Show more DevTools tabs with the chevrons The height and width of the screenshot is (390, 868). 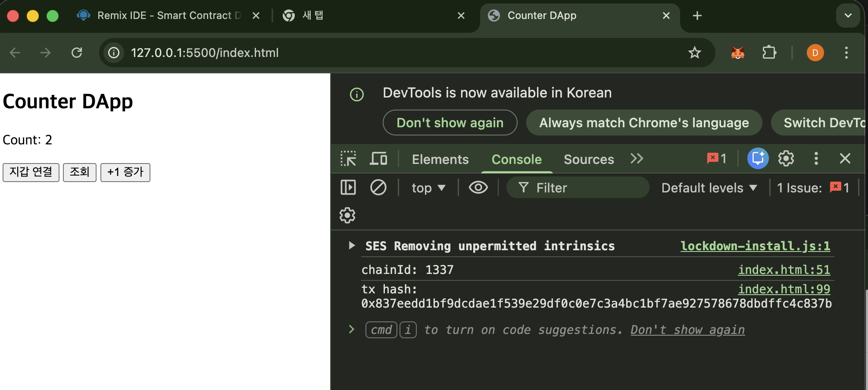pyautogui.click(x=637, y=159)
